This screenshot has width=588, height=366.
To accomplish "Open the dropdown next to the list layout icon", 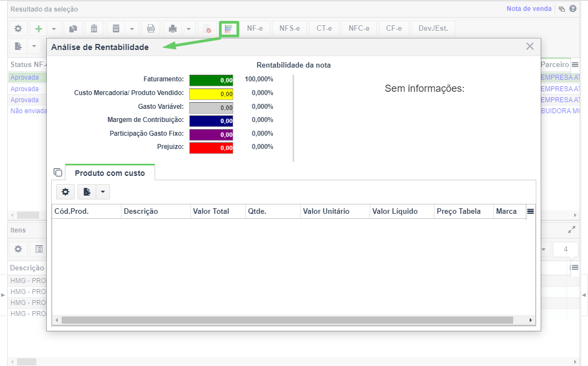I will pos(132,29).
